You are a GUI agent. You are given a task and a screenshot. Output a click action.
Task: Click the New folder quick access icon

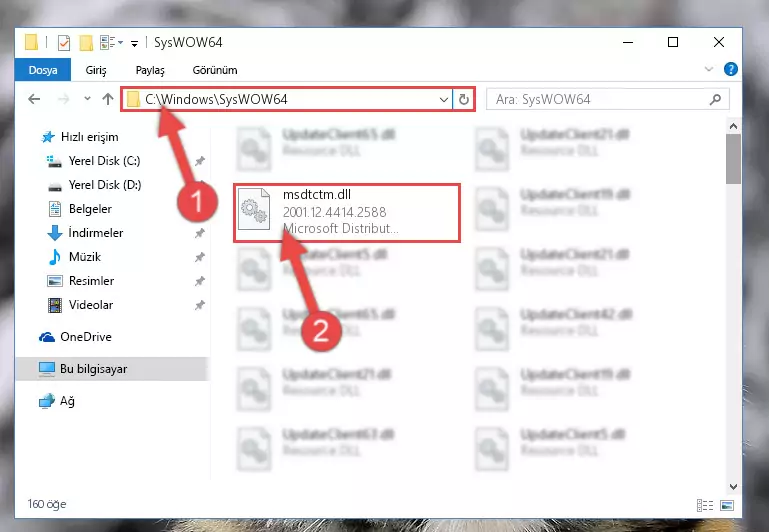click(86, 43)
